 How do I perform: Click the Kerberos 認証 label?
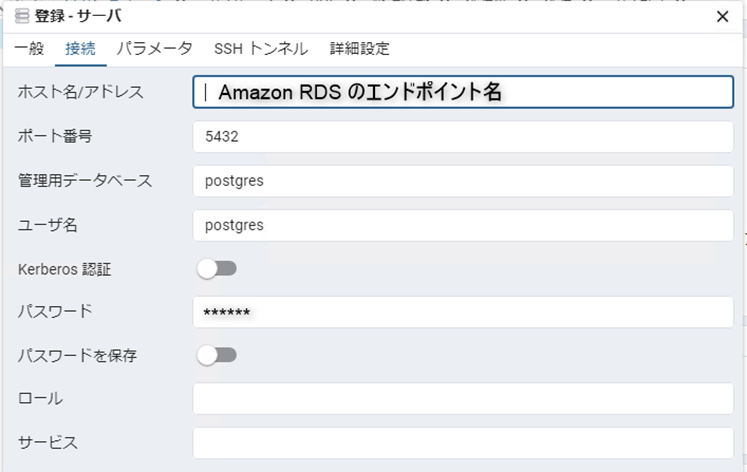[x=65, y=270]
